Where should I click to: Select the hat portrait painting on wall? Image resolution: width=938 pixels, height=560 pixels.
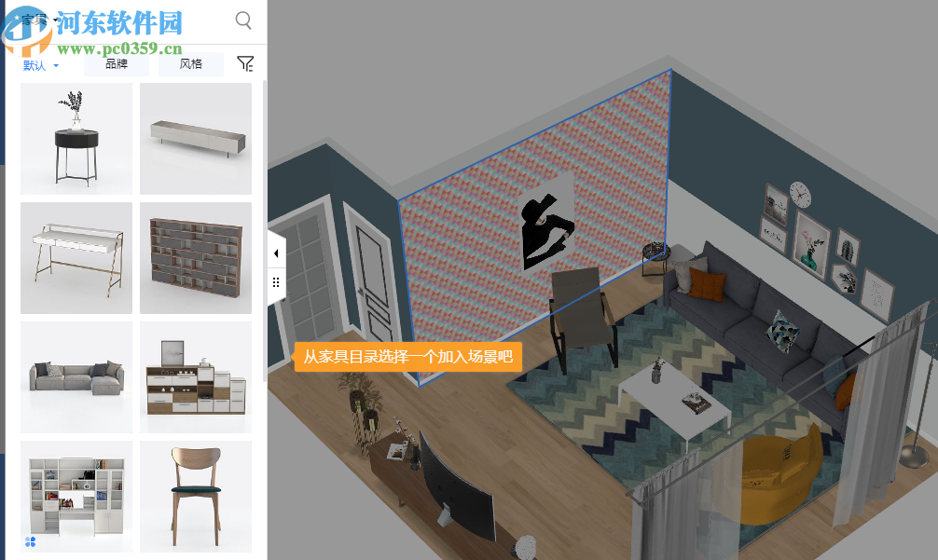point(546,223)
